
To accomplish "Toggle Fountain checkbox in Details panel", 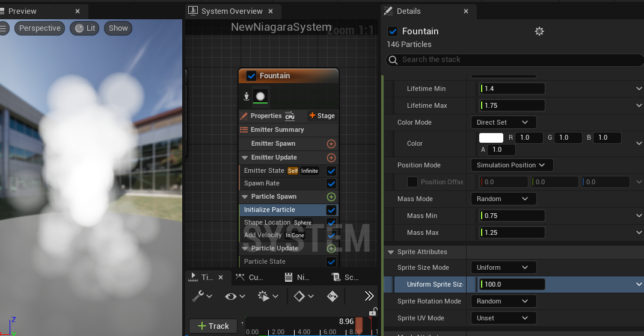I will [x=393, y=31].
